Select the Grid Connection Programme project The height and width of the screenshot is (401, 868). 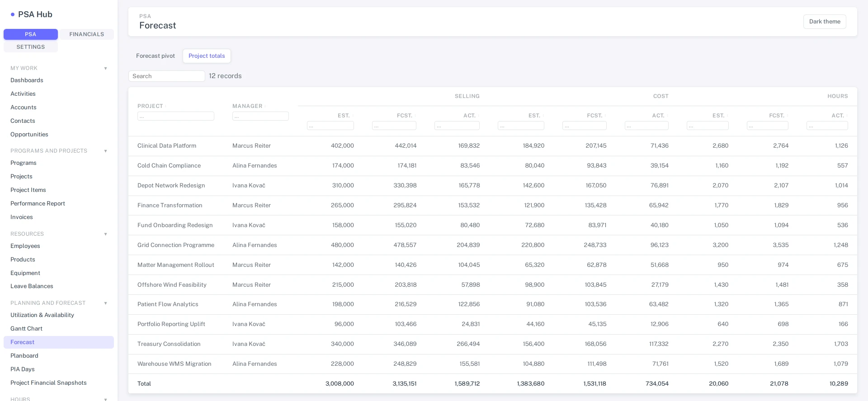coord(176,245)
